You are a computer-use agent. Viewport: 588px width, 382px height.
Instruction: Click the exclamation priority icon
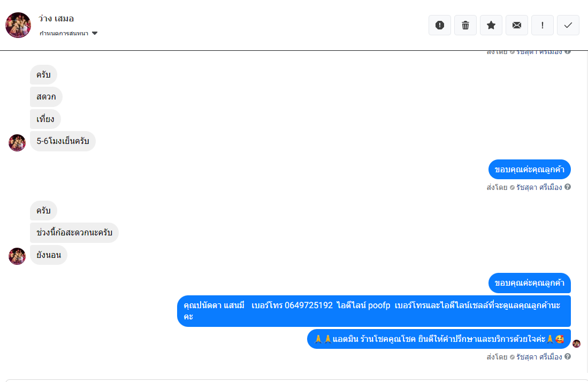click(543, 25)
